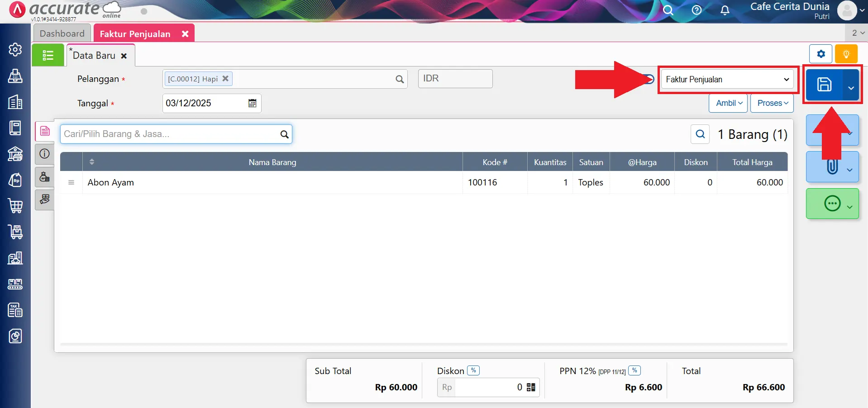Screen dimensions: 868x408
Task: Open the green list view icon
Action: point(48,55)
